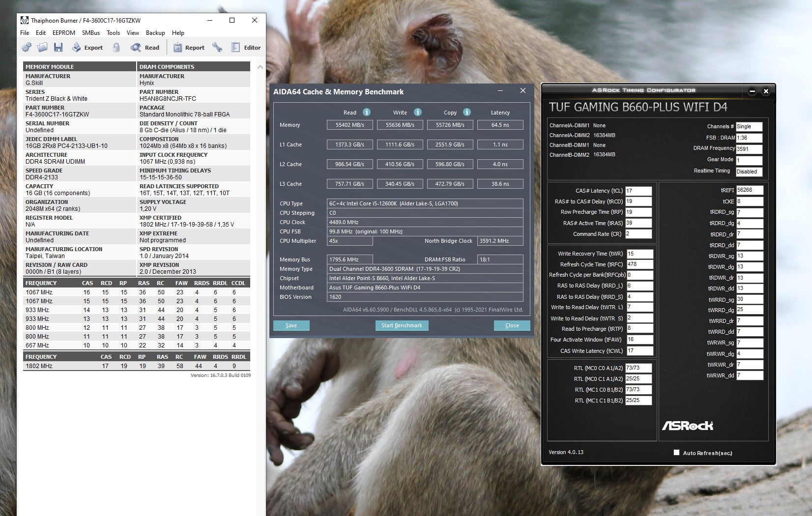The width and height of the screenshot is (812, 516).
Task: Click the RAS# to CAS# Delay (tRCD) field
Action: point(638,201)
